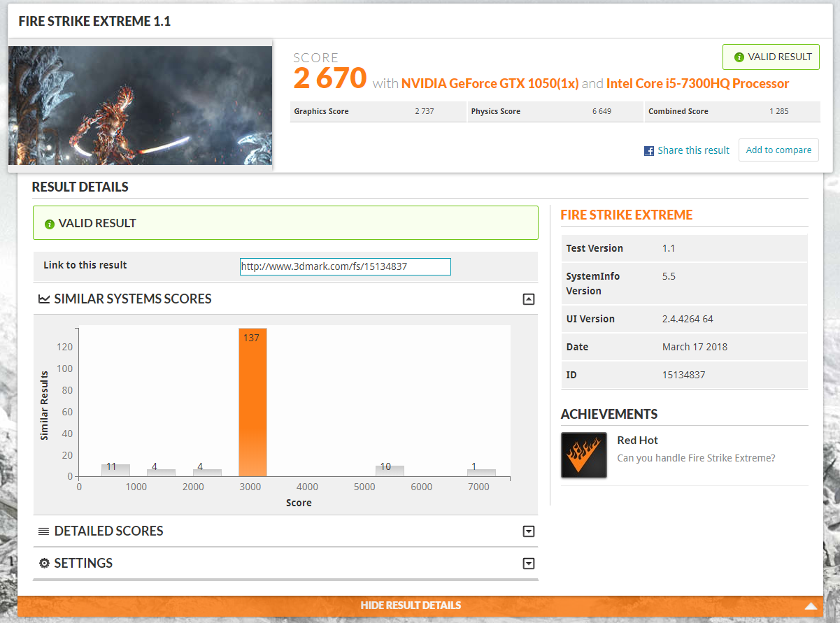Click the result link field with 3dmark URL
The width and height of the screenshot is (840, 623).
click(x=346, y=266)
